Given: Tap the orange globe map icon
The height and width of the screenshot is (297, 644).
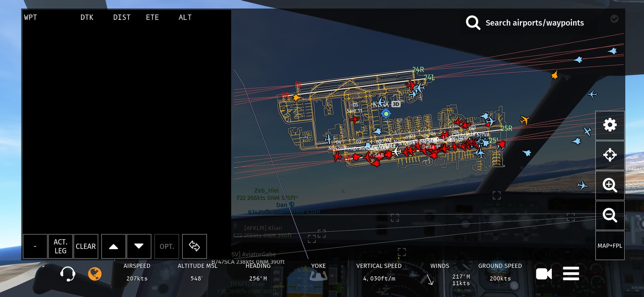Looking at the screenshot, I should coord(95,274).
